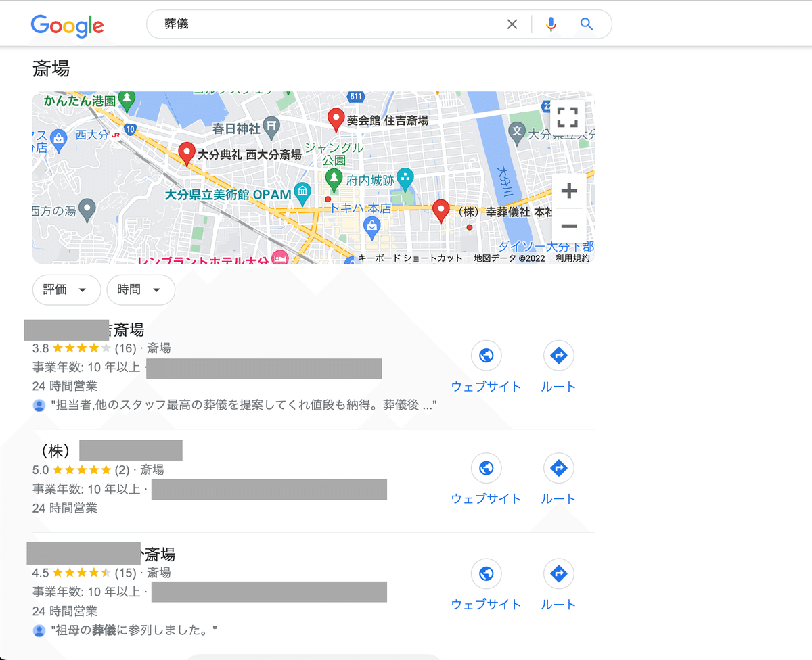Click review text 祖母の葬儀に参列しました
The image size is (812, 660).
pos(134,630)
